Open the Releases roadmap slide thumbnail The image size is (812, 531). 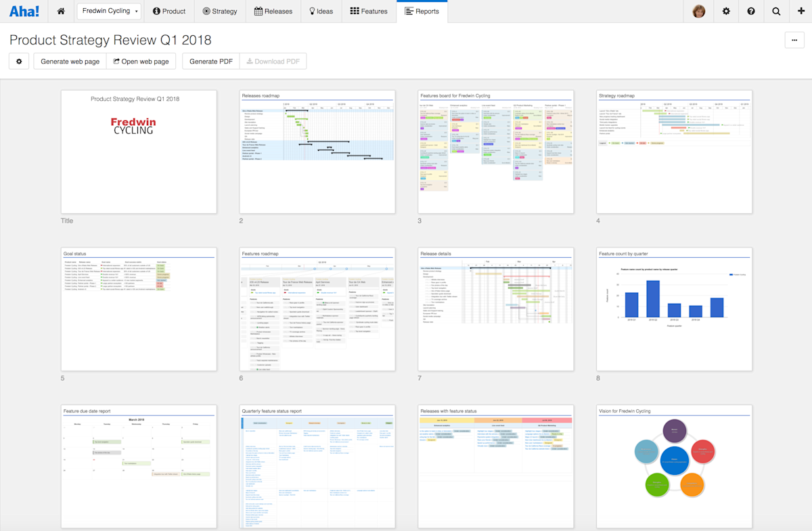[317, 152]
